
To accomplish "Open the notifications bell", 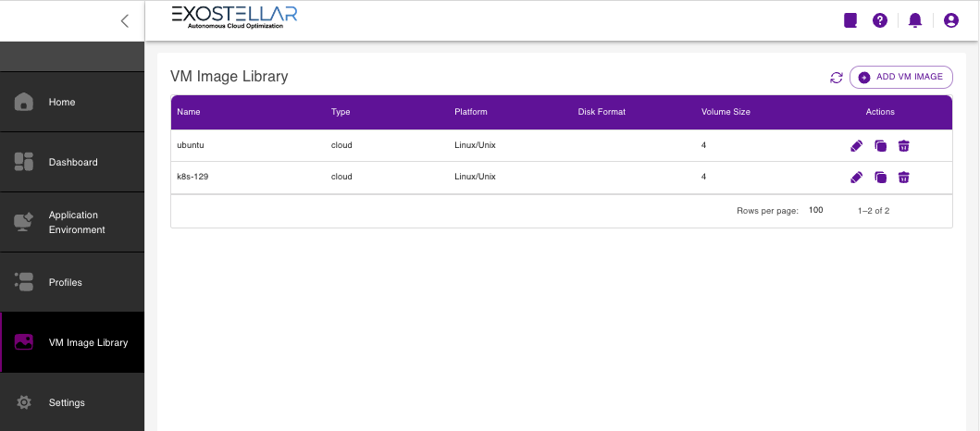I will pyautogui.click(x=915, y=20).
